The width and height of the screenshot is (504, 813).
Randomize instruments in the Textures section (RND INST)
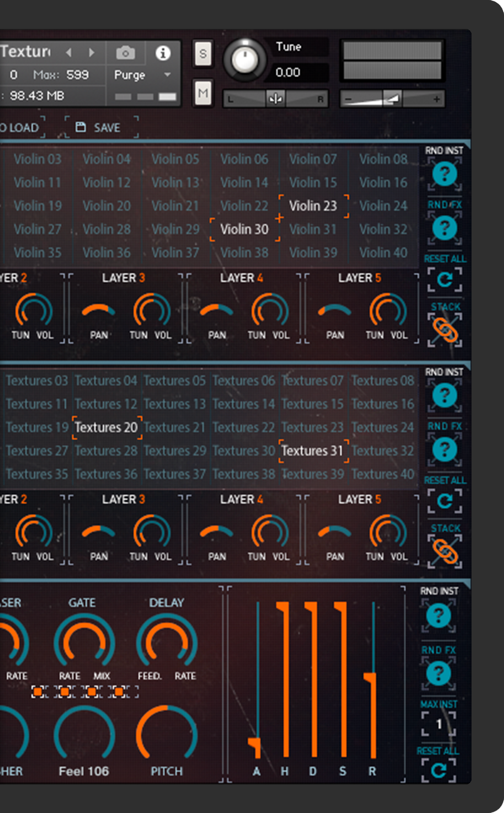[x=444, y=395]
